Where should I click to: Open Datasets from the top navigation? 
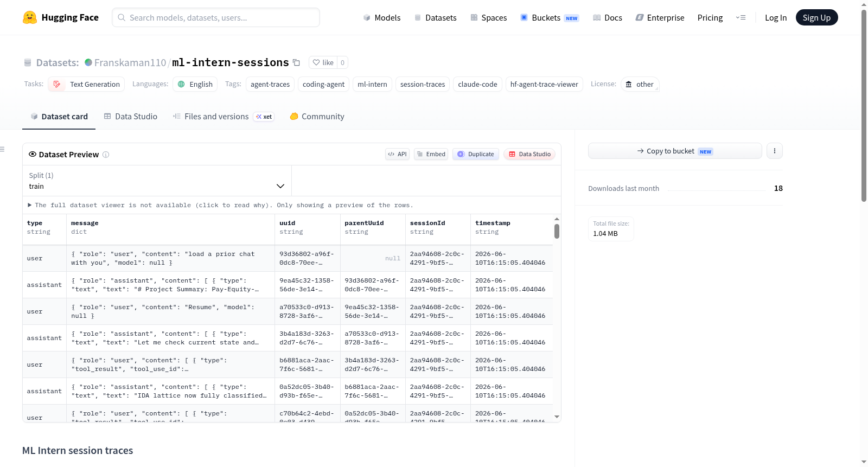[435, 17]
